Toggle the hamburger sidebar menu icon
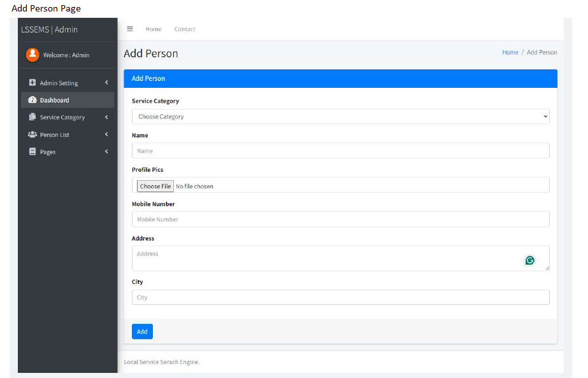The width and height of the screenshot is (588, 378). pos(130,29)
